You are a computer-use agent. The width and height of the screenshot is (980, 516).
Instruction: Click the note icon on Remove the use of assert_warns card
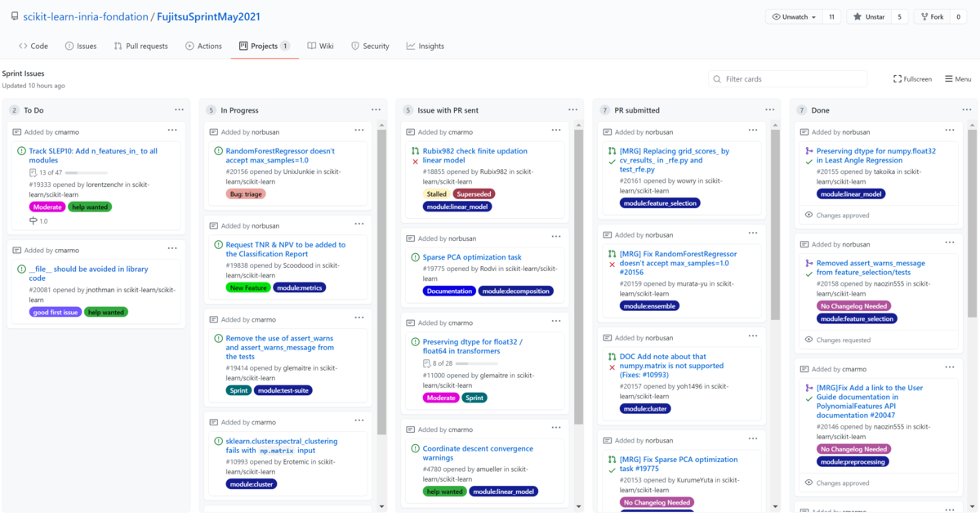click(x=214, y=320)
